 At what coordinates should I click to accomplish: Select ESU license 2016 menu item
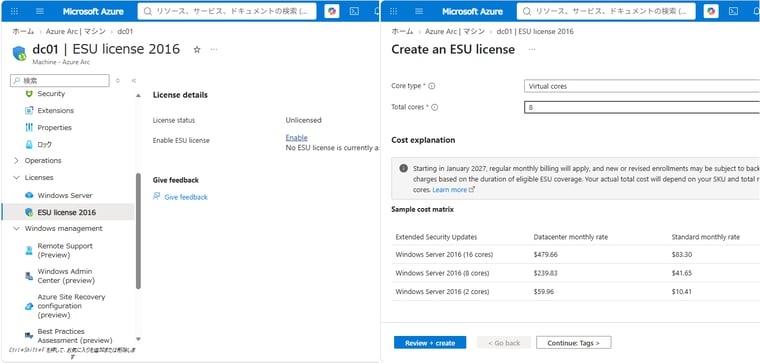(x=68, y=212)
